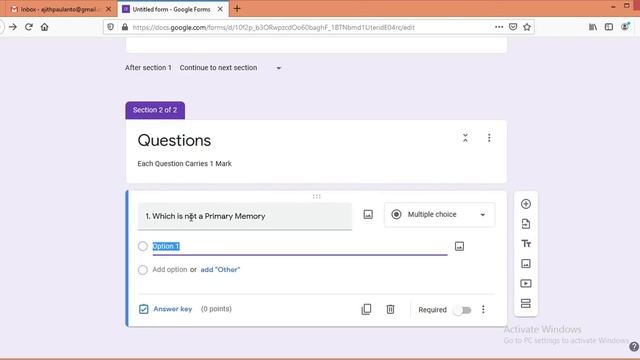Click the question title field Which is not

click(244, 216)
